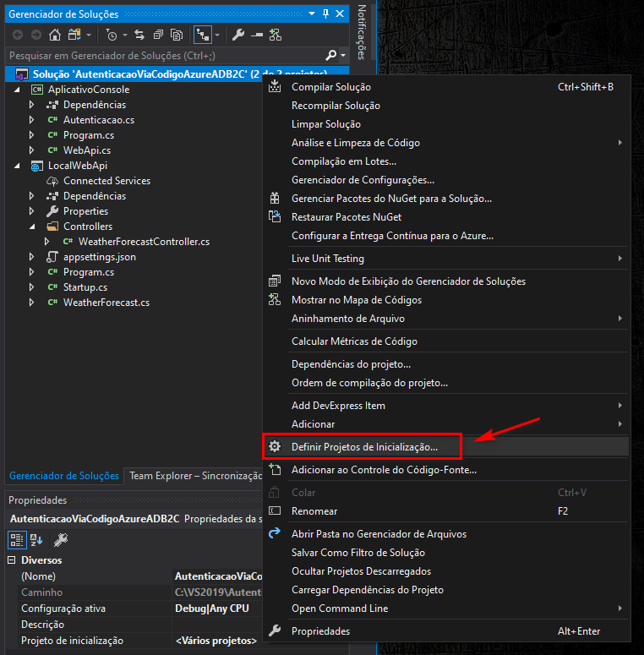644x655 pixels.
Task: Collapse the Controllers folder
Action: (32, 227)
